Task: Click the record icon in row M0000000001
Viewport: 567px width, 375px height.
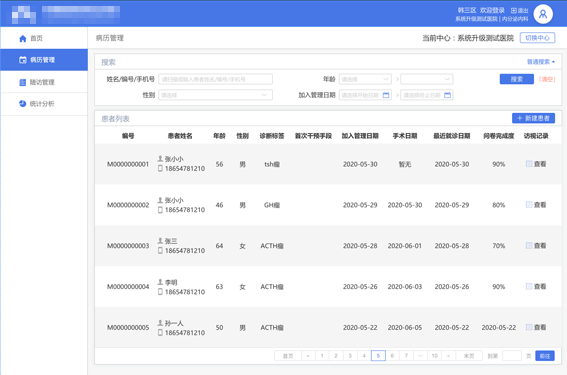Action: coord(529,164)
